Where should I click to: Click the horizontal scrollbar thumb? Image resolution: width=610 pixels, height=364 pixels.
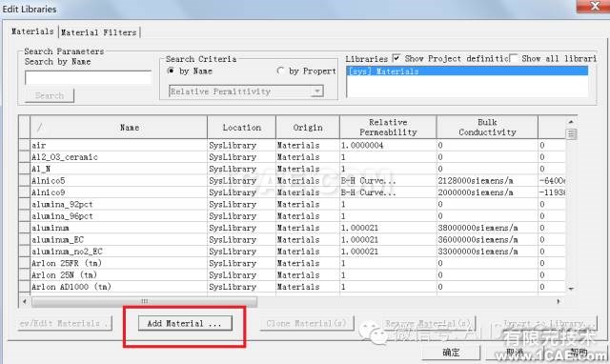(x=144, y=301)
